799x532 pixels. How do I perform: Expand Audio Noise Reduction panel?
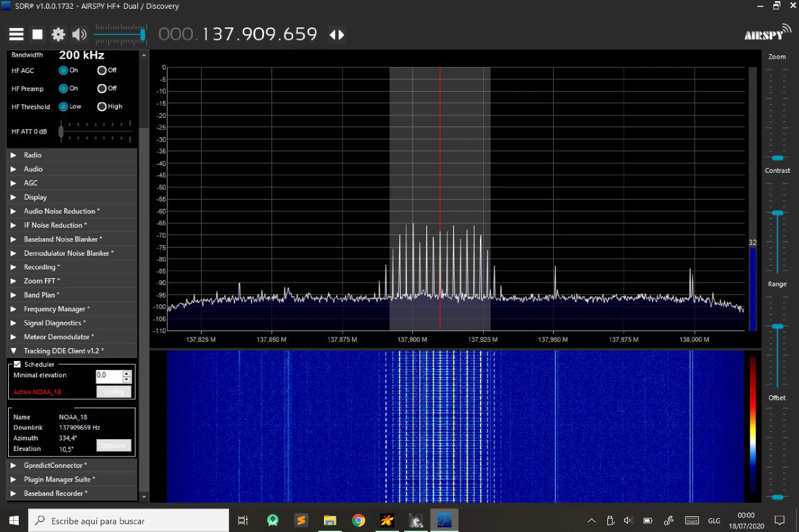72,211
